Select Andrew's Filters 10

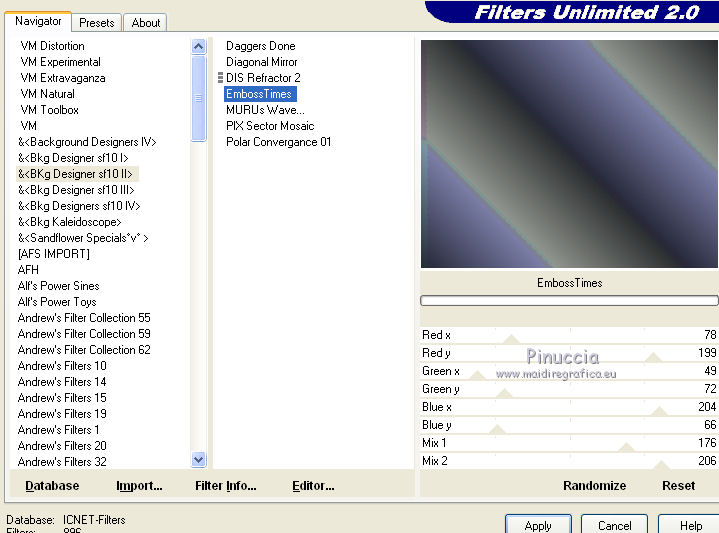(x=62, y=366)
